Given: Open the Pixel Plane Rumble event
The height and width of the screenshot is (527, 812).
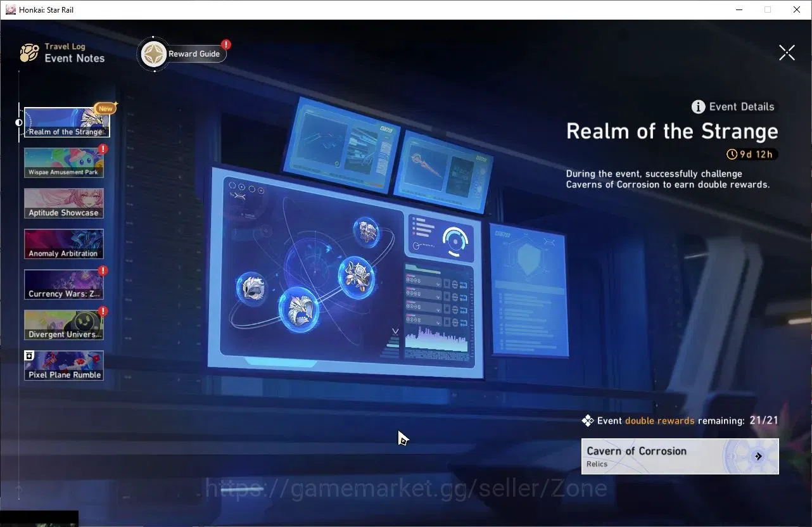Looking at the screenshot, I should tap(64, 365).
